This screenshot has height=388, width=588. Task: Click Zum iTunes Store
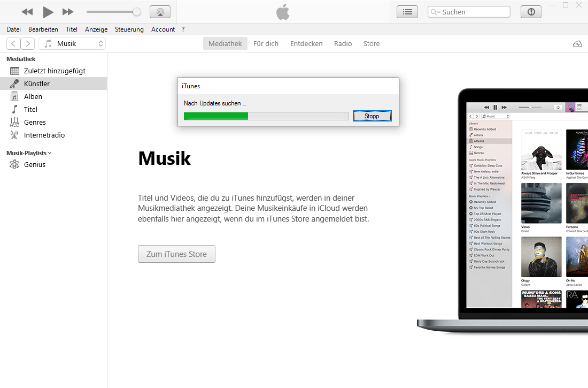click(x=176, y=254)
